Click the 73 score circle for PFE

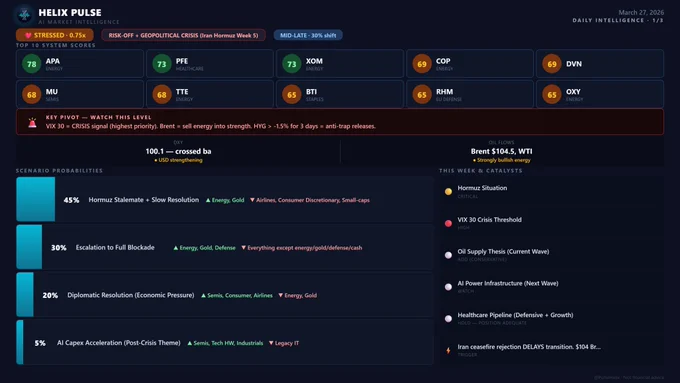point(162,64)
